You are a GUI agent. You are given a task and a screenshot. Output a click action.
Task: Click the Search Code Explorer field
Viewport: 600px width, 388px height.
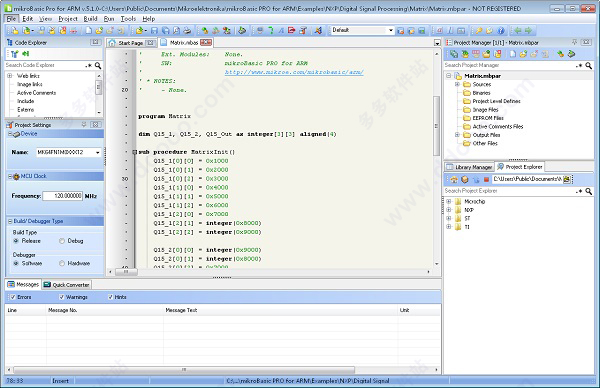(45, 65)
